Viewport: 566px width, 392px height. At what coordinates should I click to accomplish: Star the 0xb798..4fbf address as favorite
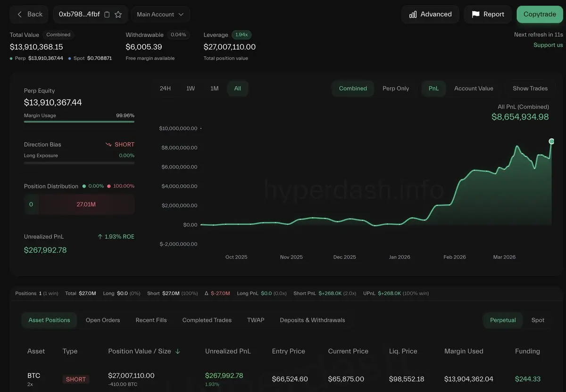tap(118, 15)
